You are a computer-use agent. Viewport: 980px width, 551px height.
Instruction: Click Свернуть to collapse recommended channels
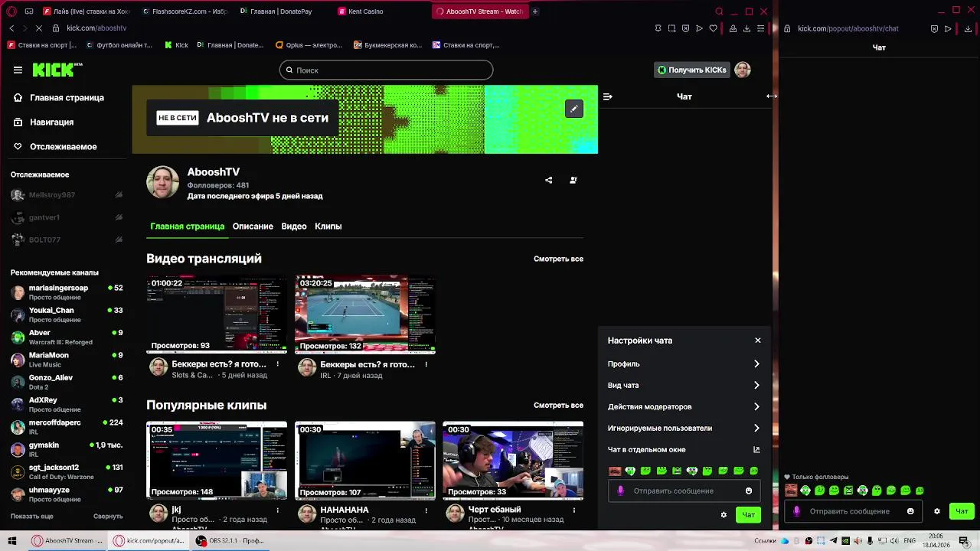pos(108,517)
